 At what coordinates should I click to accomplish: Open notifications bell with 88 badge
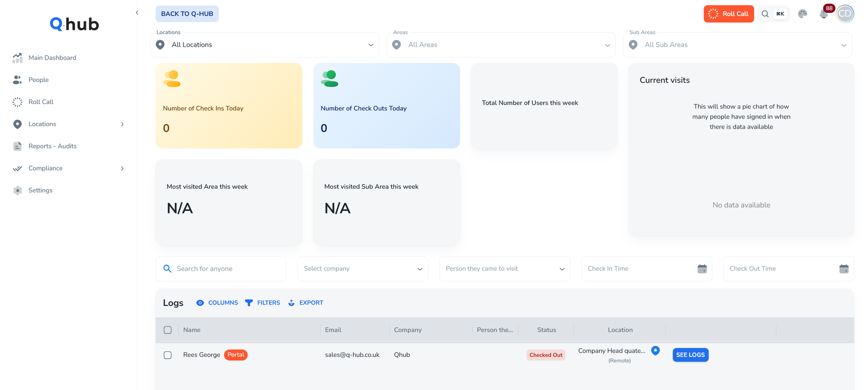pos(824,14)
